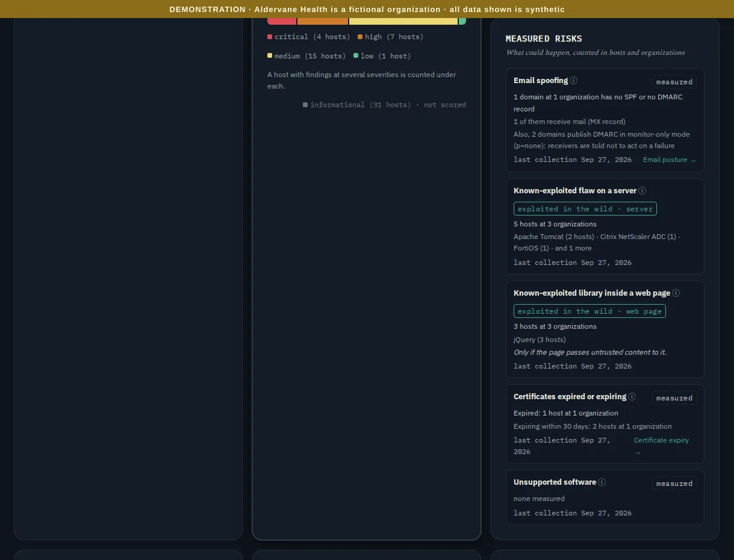This screenshot has width=734, height=560.
Task: Select the critical severity legend dot
Action: (270, 37)
